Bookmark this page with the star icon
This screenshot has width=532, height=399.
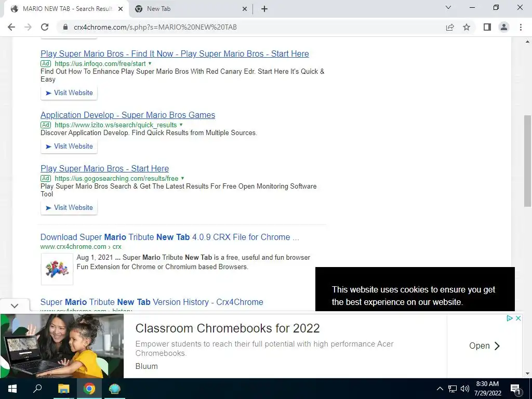click(x=467, y=27)
